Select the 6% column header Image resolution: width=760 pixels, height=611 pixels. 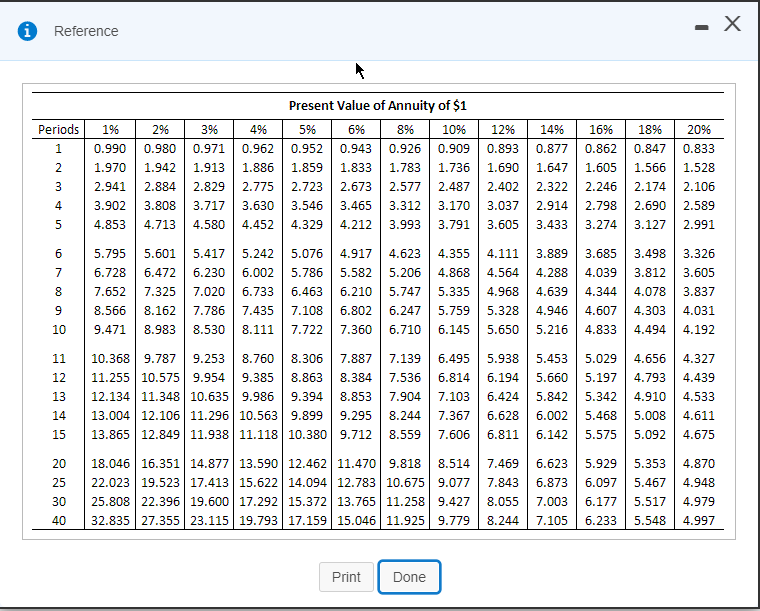pos(356,130)
